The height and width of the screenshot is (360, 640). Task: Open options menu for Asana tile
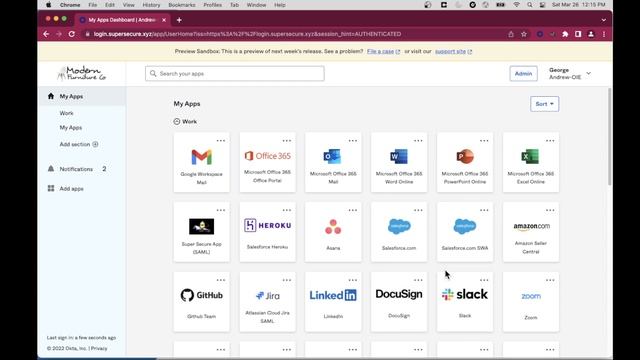click(x=353, y=210)
